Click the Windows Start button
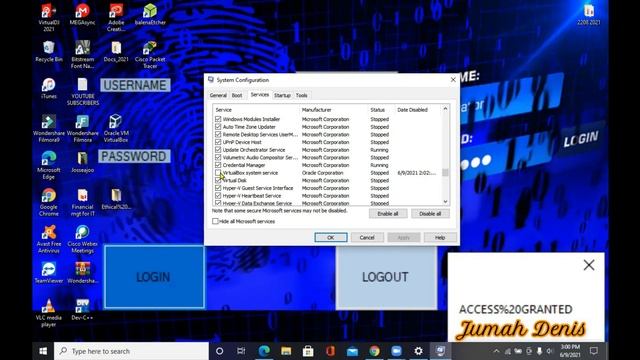This screenshot has width=640, height=360. tap(43, 351)
